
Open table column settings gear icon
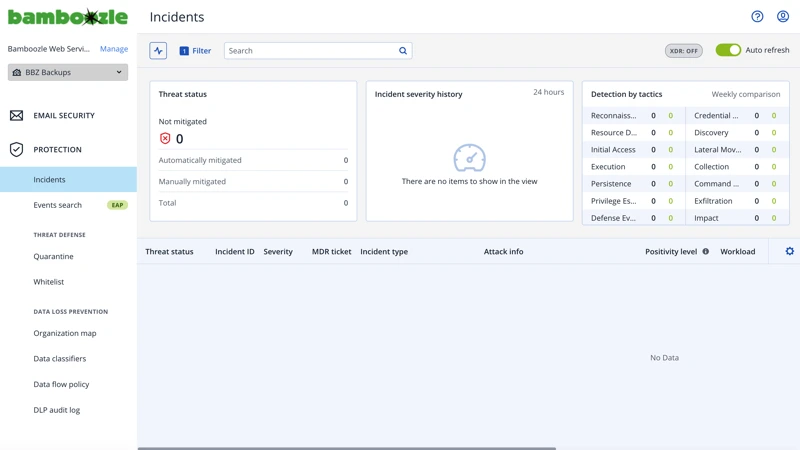coord(789,252)
